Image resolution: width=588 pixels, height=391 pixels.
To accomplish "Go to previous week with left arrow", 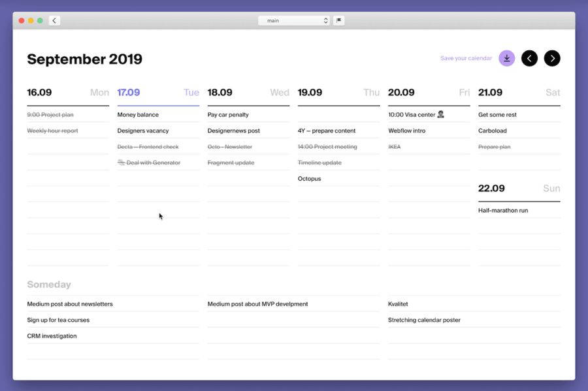I will (x=529, y=59).
